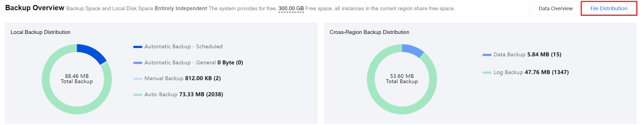Click the underlined 300.00 GB free space value
Image resolution: width=644 pixels, height=125 pixels.
tap(291, 9)
